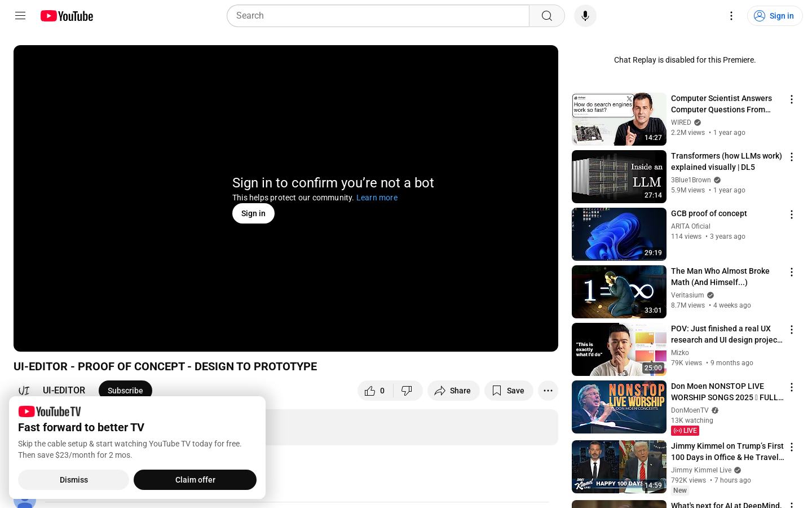Viewport: 812px width, 508px height.
Task: Open options menu for Don Moen video
Action: [792, 387]
